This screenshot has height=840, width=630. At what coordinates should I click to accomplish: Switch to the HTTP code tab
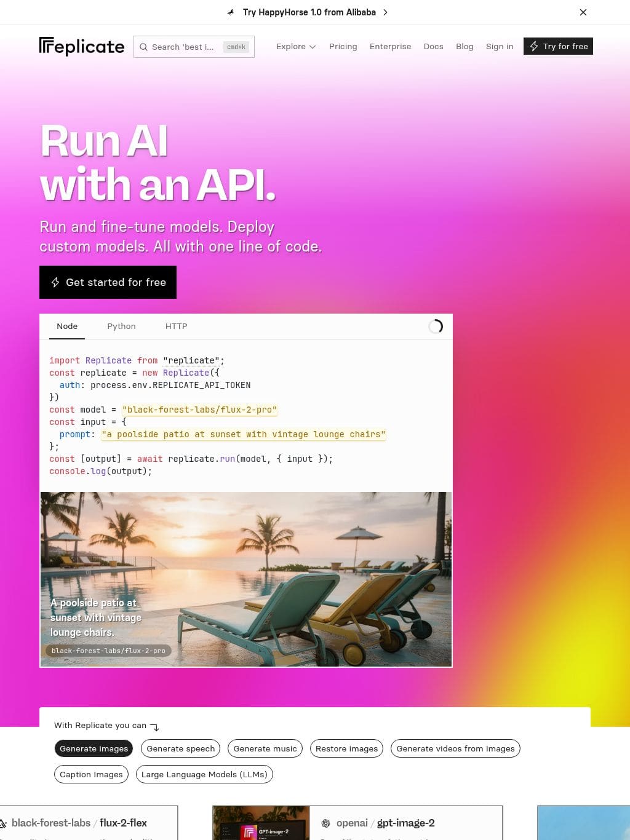(176, 326)
